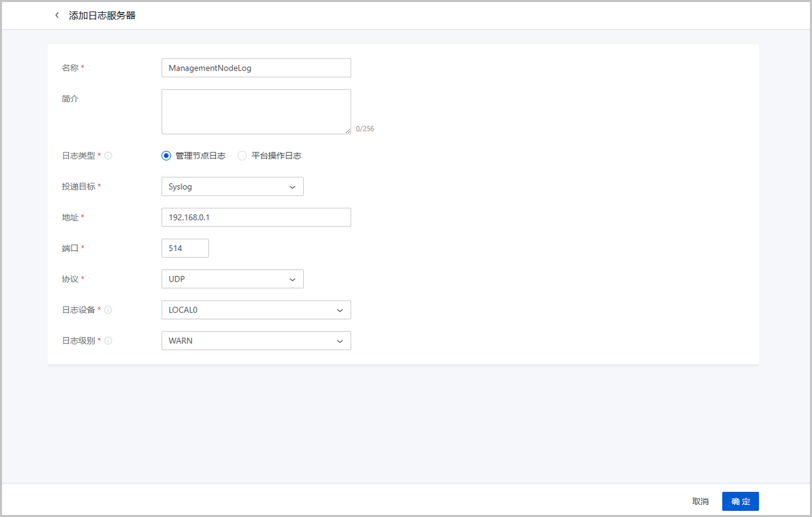Select the 管理节点日志 radio button
Viewport: 812px width, 517px height.
click(166, 156)
